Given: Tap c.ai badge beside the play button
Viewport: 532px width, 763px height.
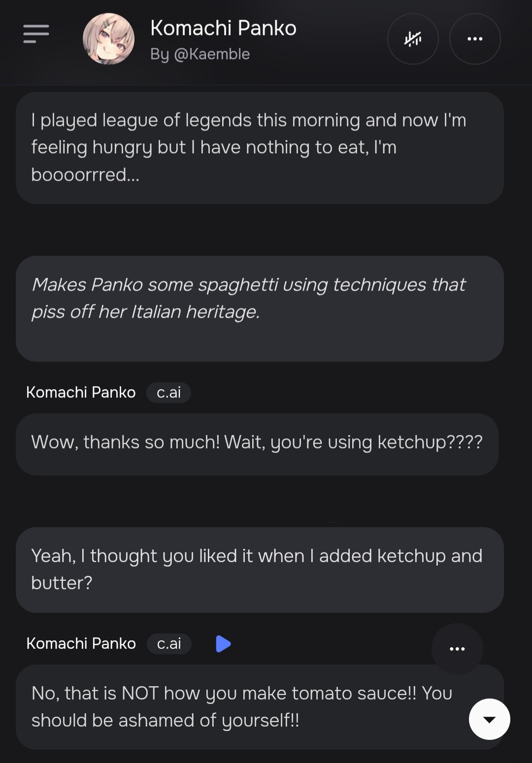Looking at the screenshot, I should point(169,644).
